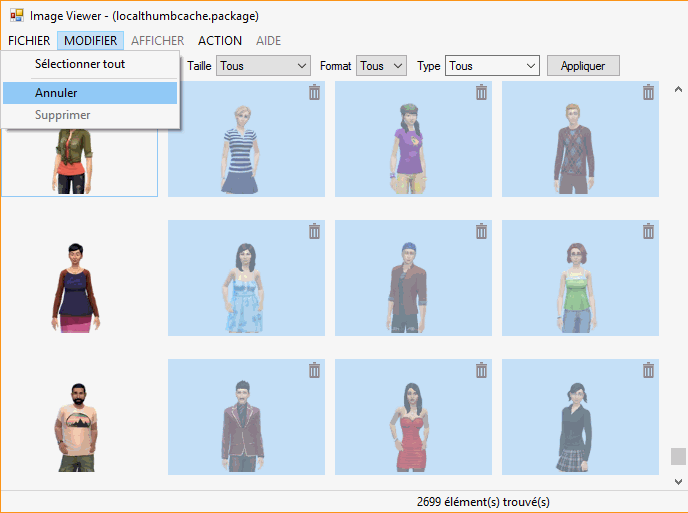
Task: Select the maroon-suit man thumbnail
Action: [246, 417]
